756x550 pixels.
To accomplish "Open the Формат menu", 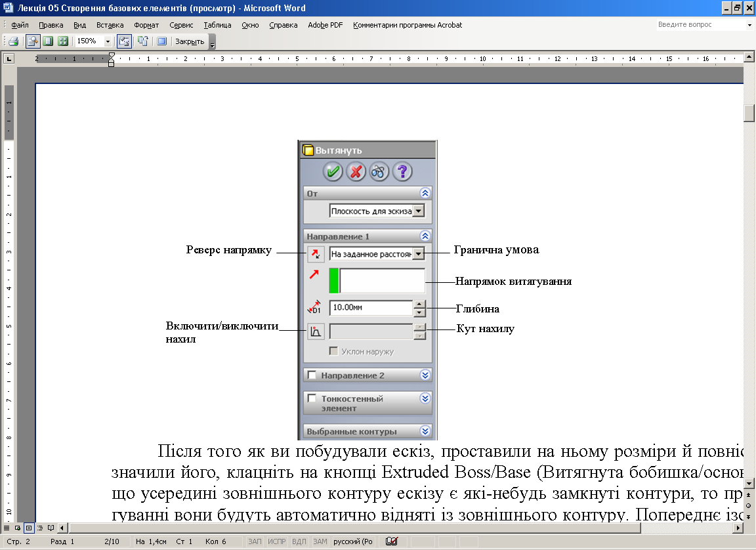I will (146, 25).
